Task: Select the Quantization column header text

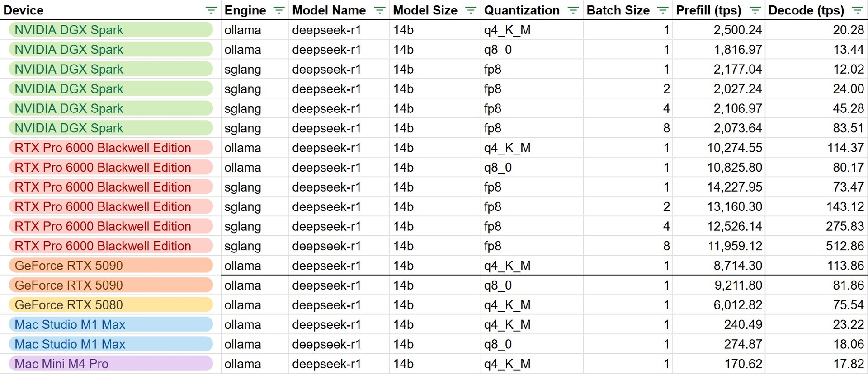Action: tap(522, 10)
